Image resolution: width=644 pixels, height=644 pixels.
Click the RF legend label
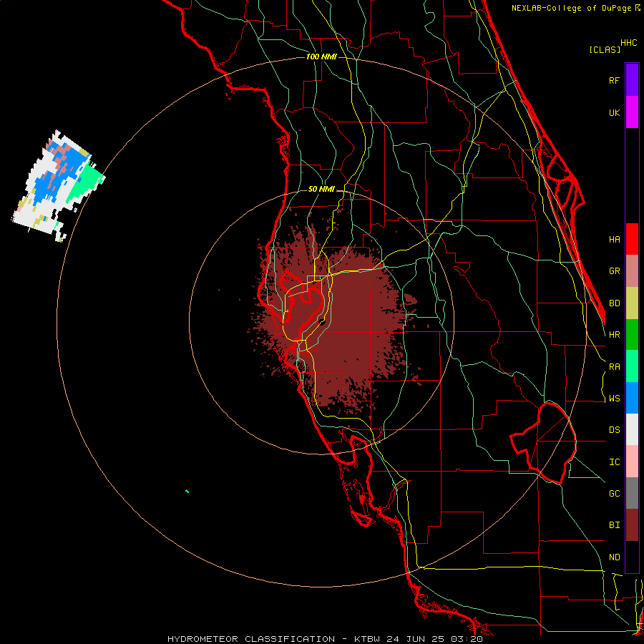(x=614, y=80)
